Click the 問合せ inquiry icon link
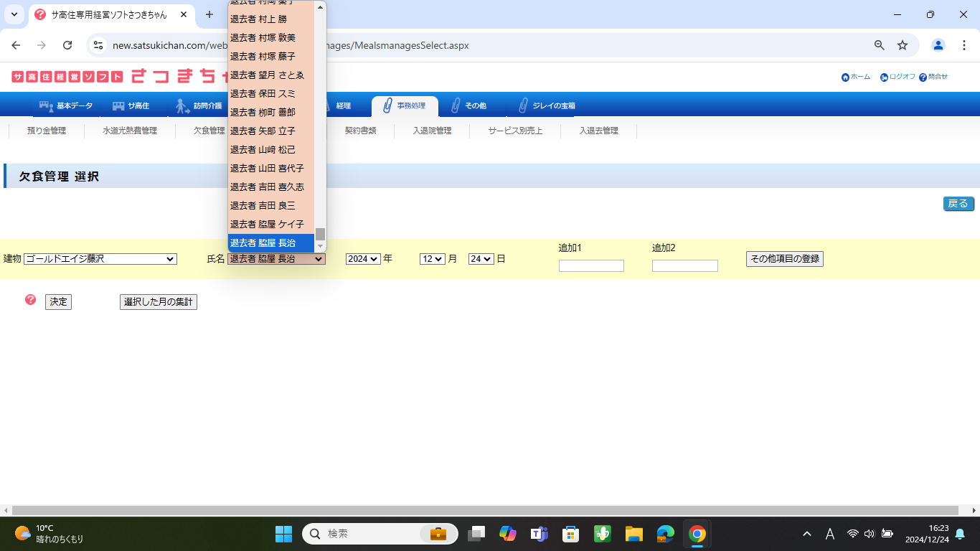The height and width of the screenshot is (551, 980). point(933,77)
